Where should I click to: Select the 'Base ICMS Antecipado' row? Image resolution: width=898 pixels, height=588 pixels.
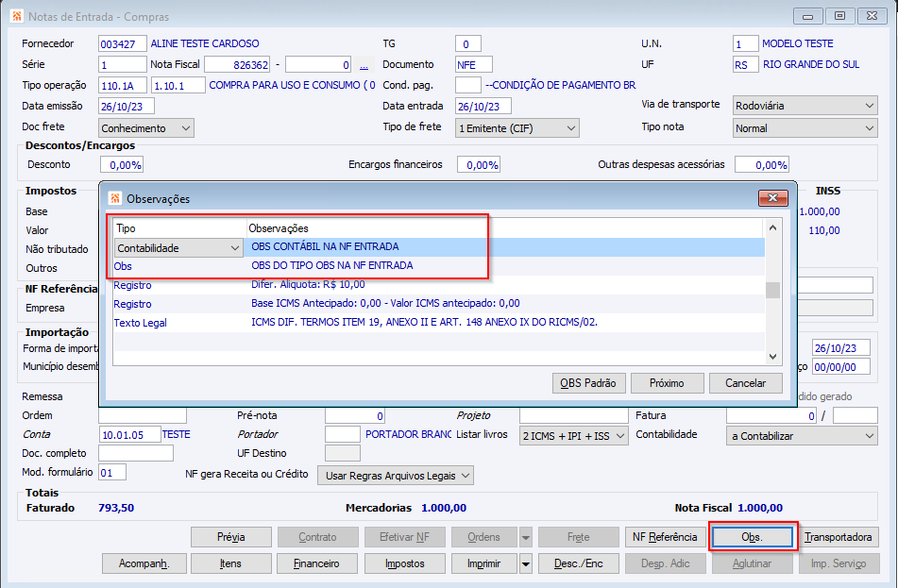tap(439, 304)
